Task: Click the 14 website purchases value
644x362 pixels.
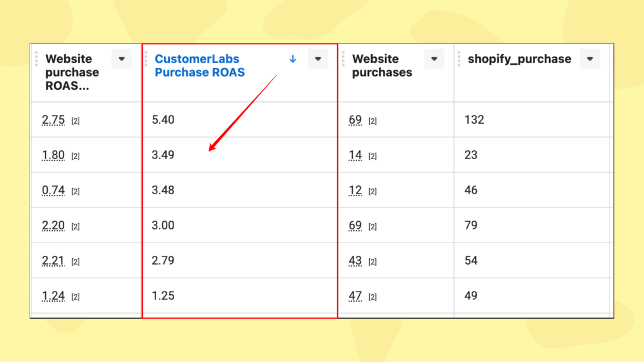Action: point(355,155)
